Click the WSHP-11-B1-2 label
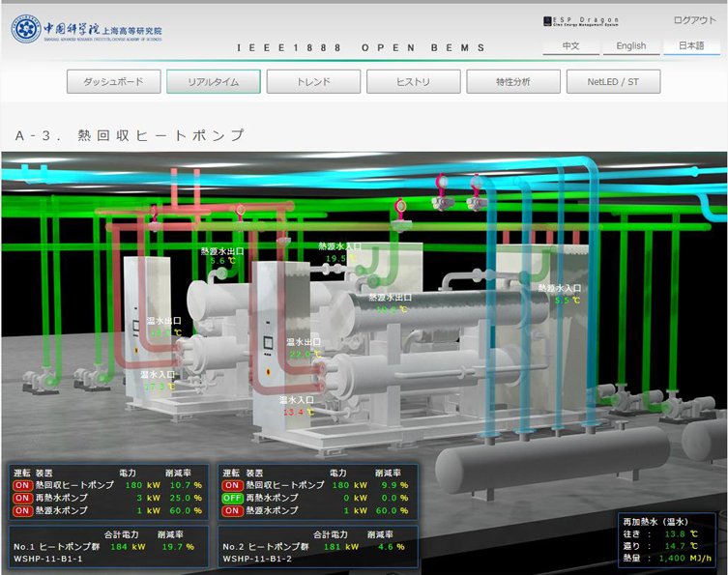728x575 pixels. point(257,559)
